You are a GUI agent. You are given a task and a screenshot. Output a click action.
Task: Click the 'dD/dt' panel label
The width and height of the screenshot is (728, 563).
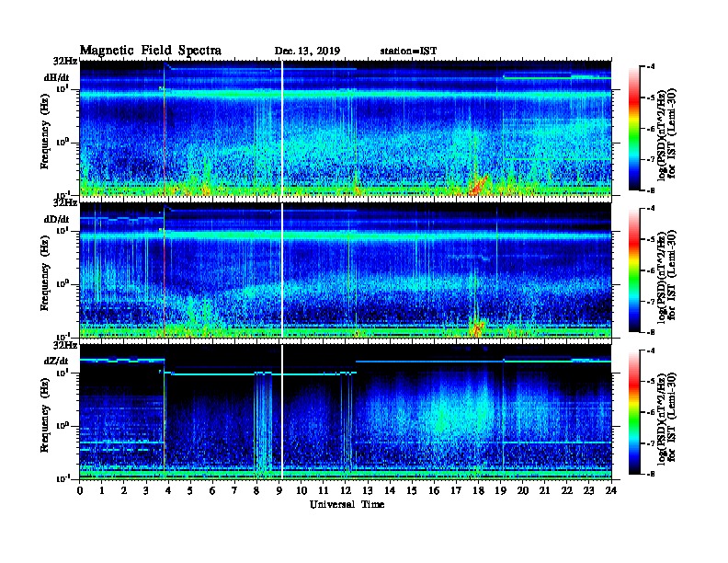(x=57, y=219)
